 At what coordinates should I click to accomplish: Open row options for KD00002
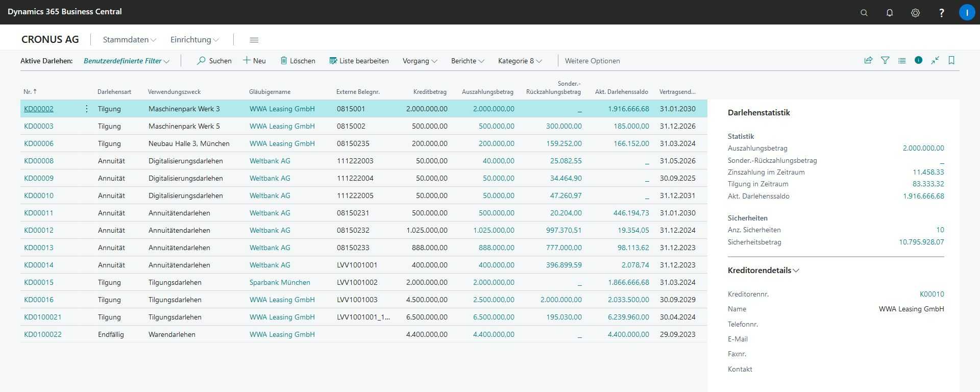(x=86, y=109)
